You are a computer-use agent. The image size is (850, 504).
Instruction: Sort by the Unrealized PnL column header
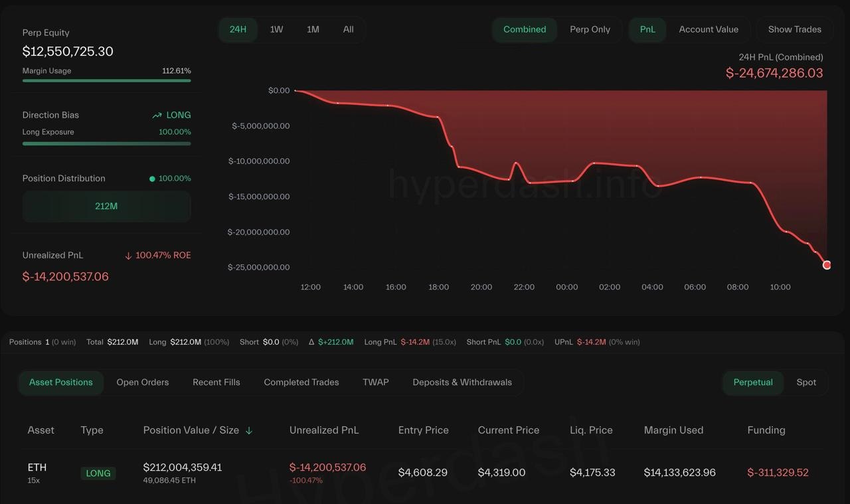tap(324, 430)
